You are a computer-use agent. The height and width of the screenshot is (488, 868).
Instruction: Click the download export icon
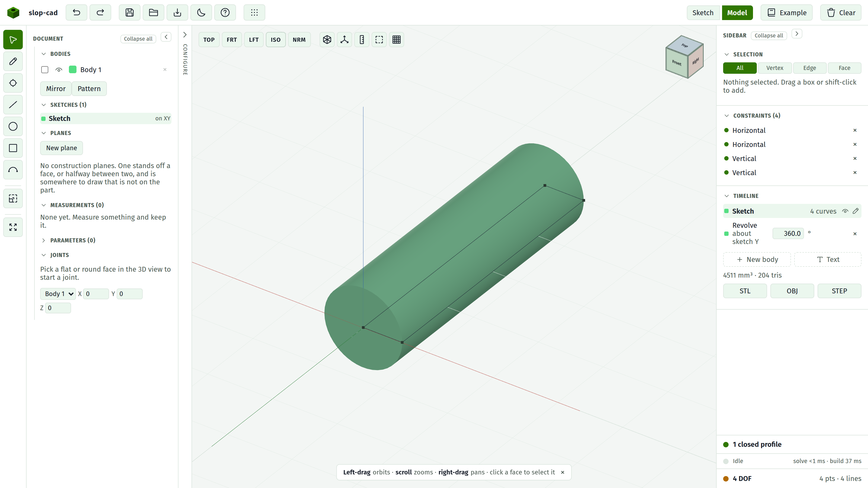click(x=177, y=12)
